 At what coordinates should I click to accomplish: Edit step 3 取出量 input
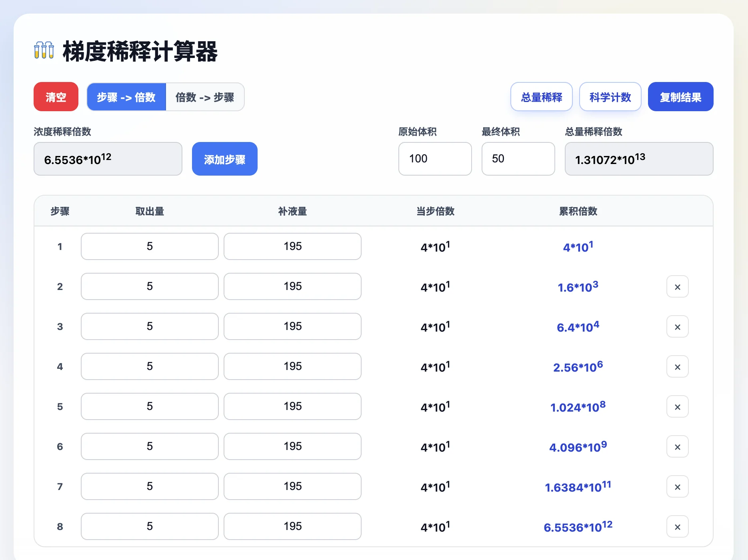coord(150,326)
